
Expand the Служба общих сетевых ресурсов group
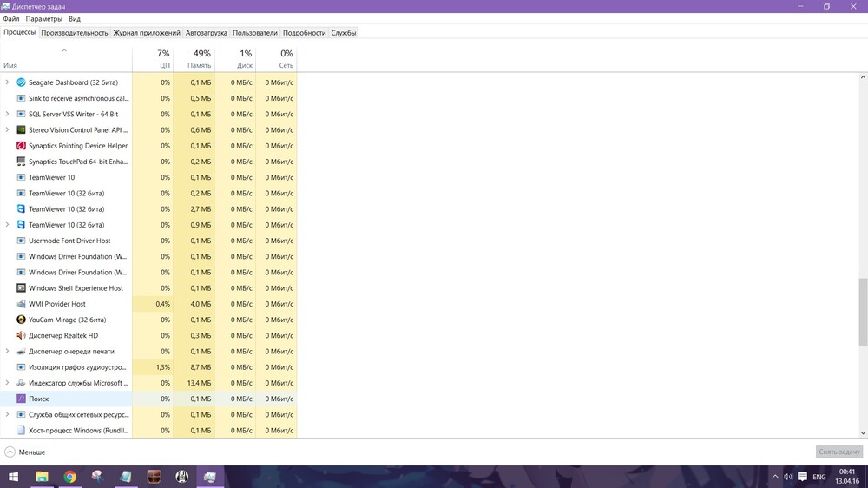click(x=7, y=414)
